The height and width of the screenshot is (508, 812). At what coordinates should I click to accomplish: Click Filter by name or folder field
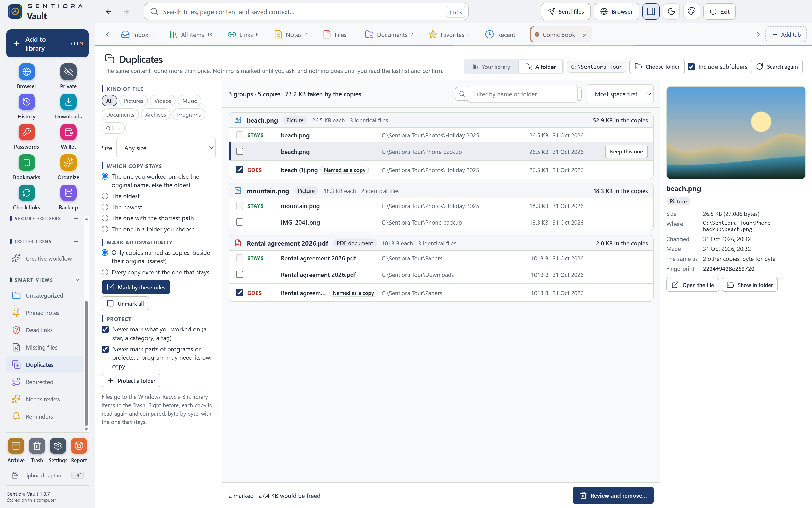[x=523, y=94]
